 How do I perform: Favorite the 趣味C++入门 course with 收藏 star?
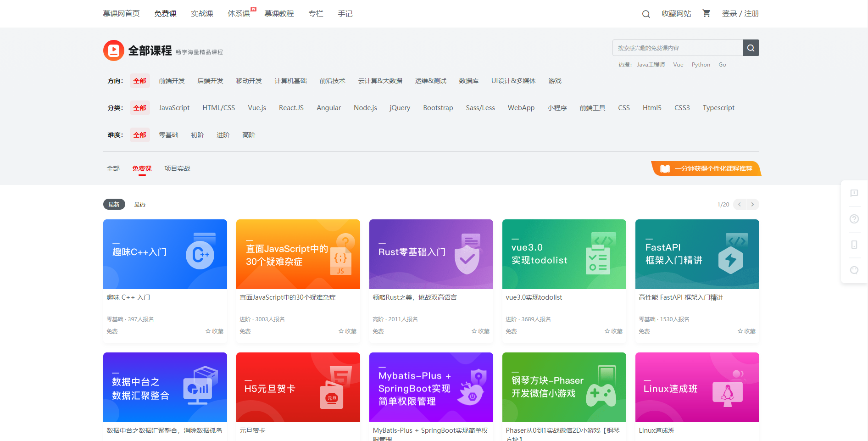point(214,331)
